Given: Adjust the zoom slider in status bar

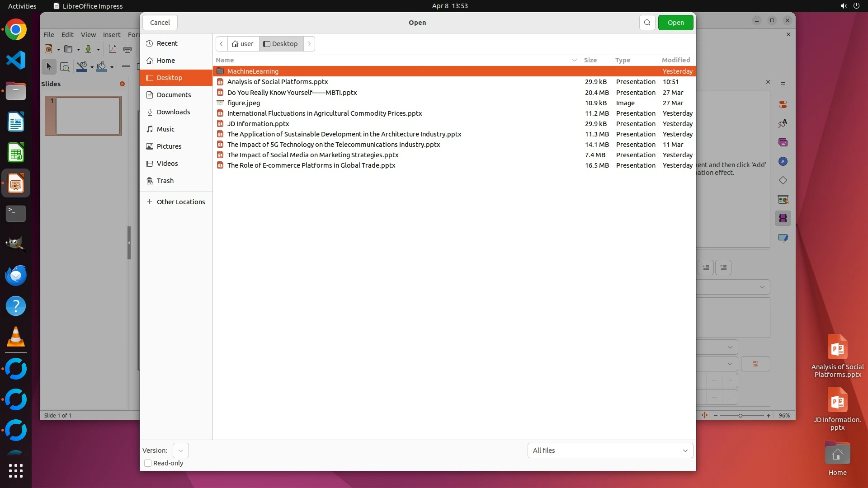Looking at the screenshot, I should coord(741,416).
